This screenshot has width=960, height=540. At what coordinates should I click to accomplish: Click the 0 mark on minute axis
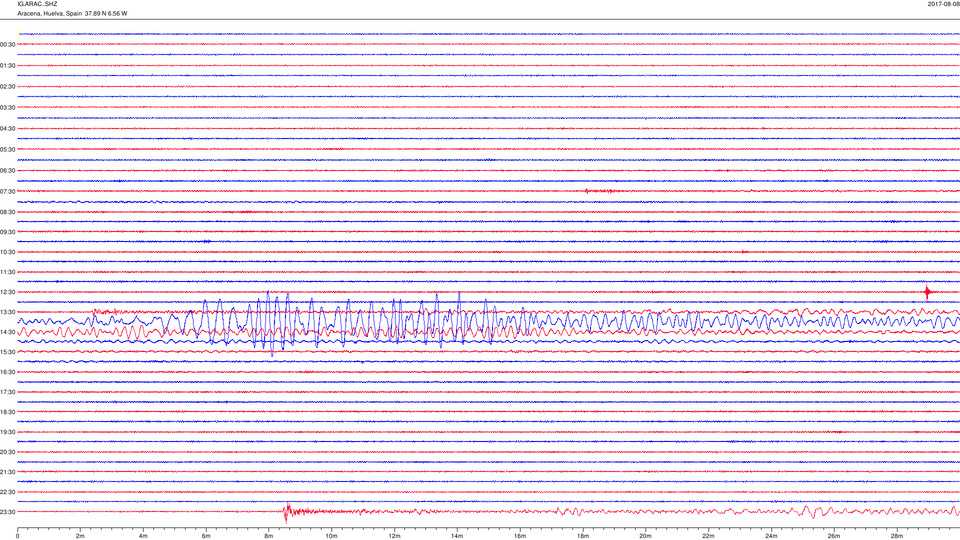coord(17,536)
